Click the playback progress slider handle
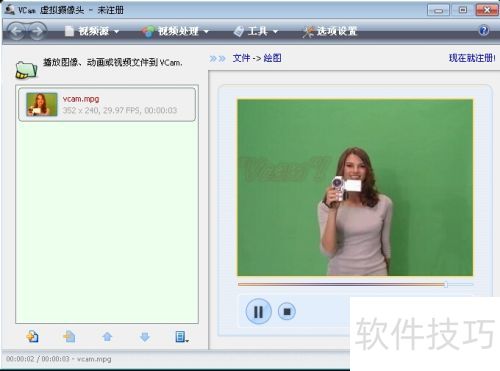This screenshot has width=500, height=371. [x=446, y=285]
